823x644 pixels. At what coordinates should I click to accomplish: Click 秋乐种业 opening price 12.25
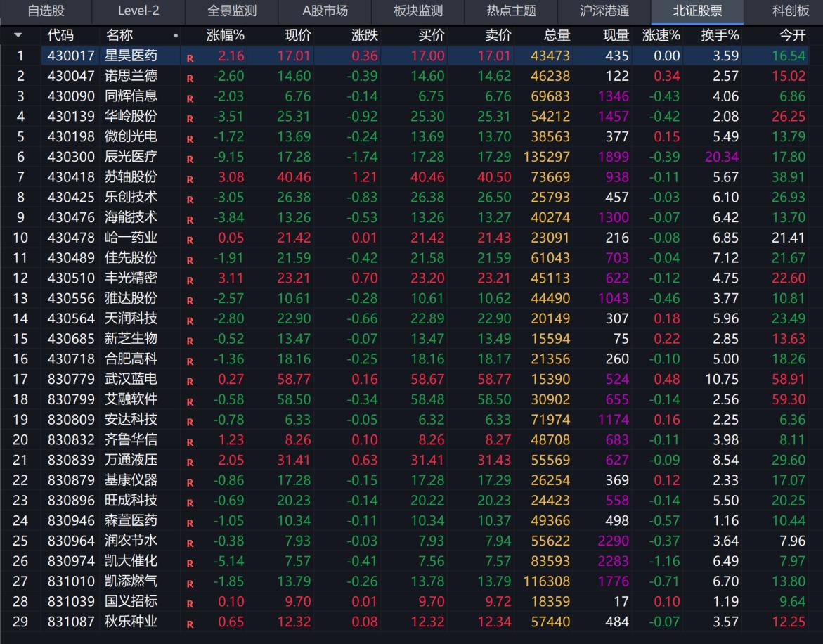pos(789,622)
